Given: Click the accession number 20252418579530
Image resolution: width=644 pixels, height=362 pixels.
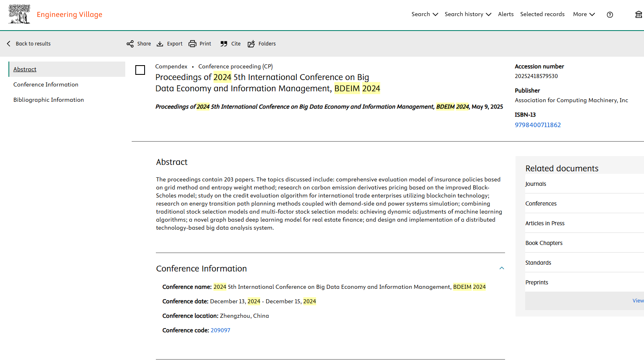Looking at the screenshot, I should pyautogui.click(x=536, y=76).
